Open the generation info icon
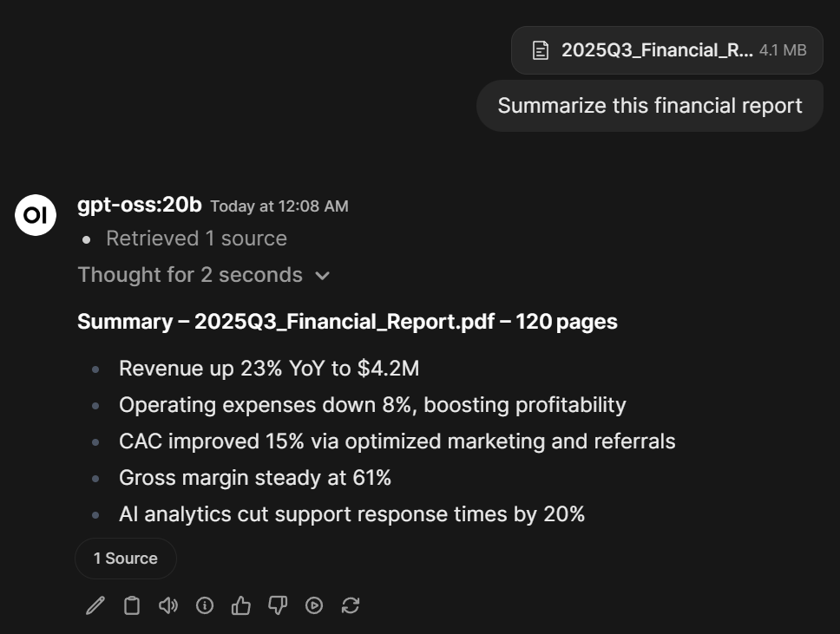 click(x=205, y=605)
